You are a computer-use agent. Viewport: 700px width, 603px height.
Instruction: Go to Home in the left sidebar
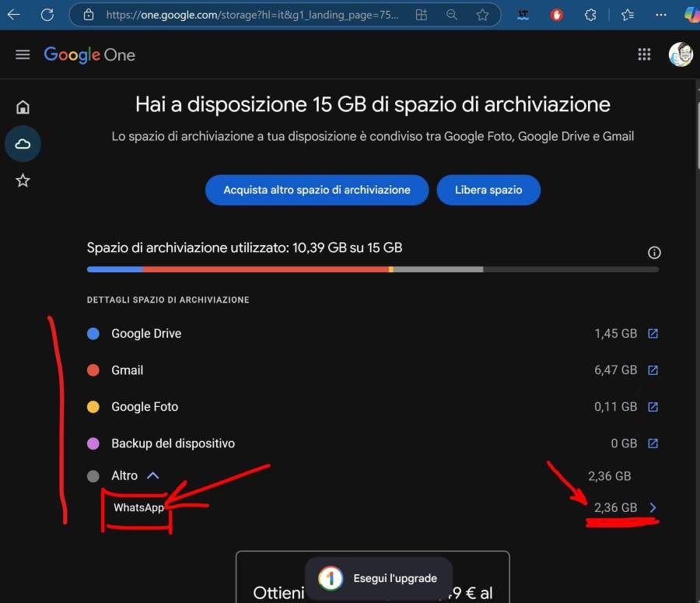tap(23, 107)
